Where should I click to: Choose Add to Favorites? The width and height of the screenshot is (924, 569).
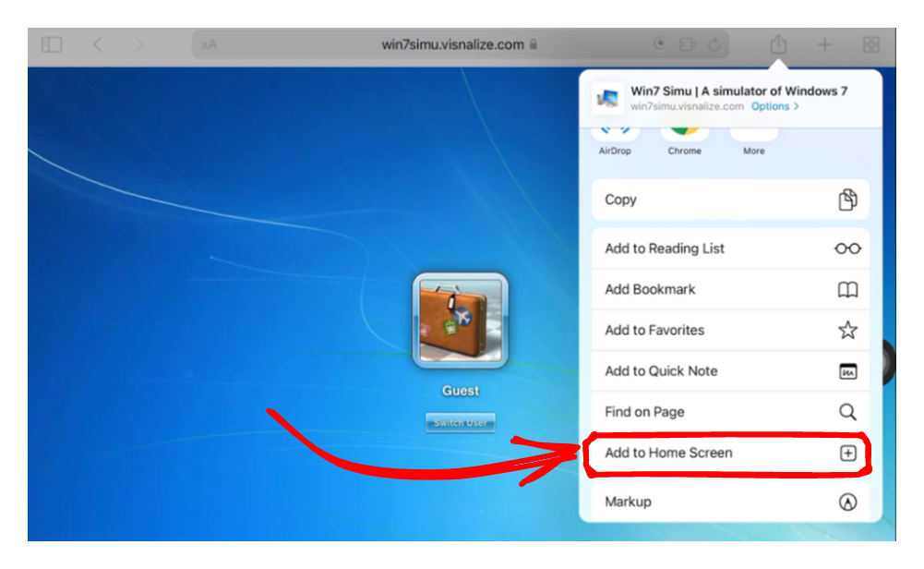[x=730, y=330]
